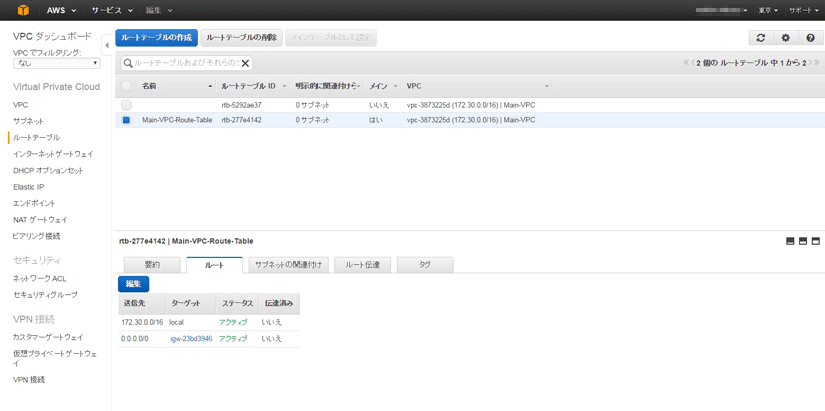Minimize the details pane with leftmost layout icon
This screenshot has height=411, width=825.
(x=790, y=241)
